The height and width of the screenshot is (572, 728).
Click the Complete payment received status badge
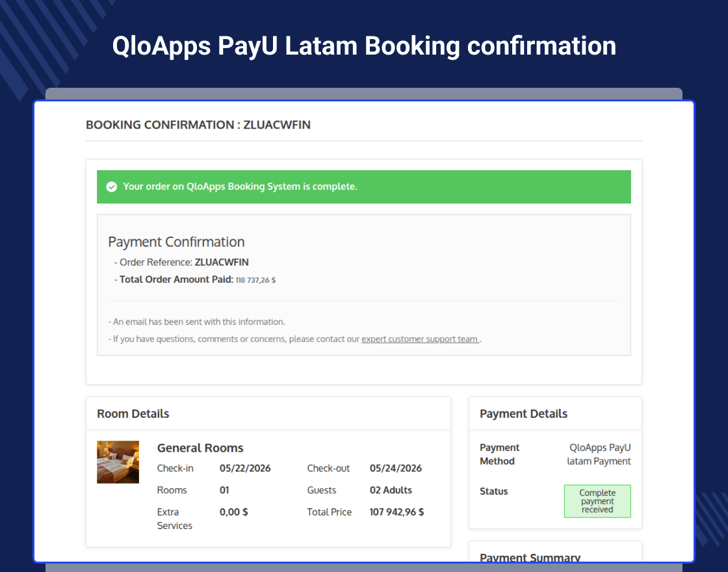tap(597, 501)
